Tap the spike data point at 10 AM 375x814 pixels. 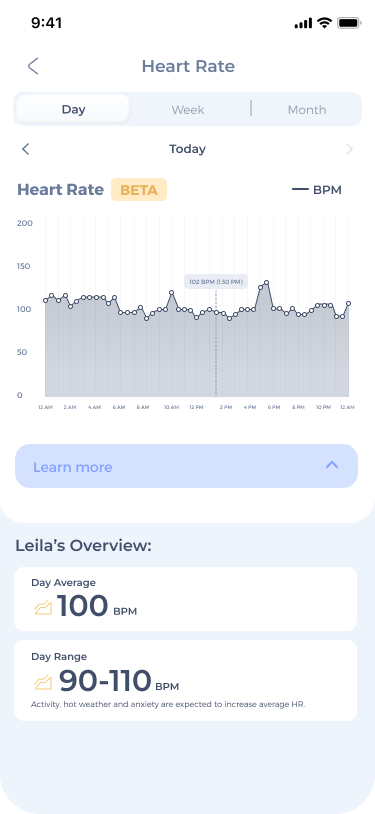point(171,293)
